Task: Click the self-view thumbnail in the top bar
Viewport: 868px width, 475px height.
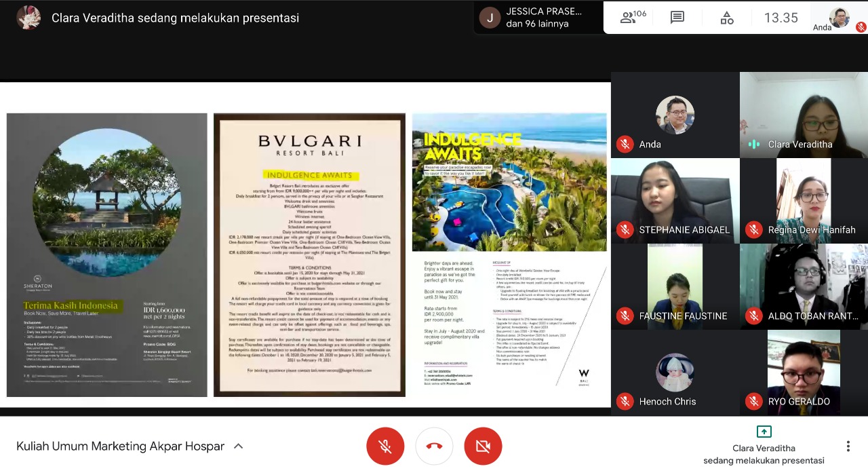Action: 840,17
